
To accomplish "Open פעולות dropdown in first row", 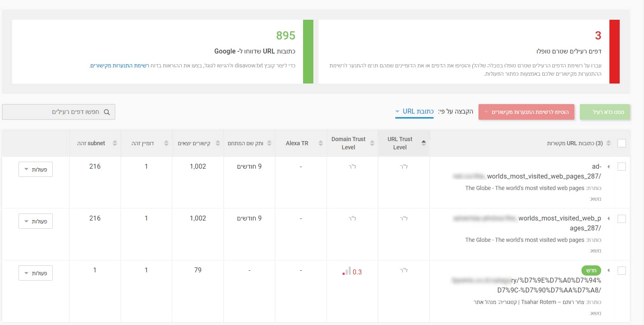I will [x=35, y=169].
